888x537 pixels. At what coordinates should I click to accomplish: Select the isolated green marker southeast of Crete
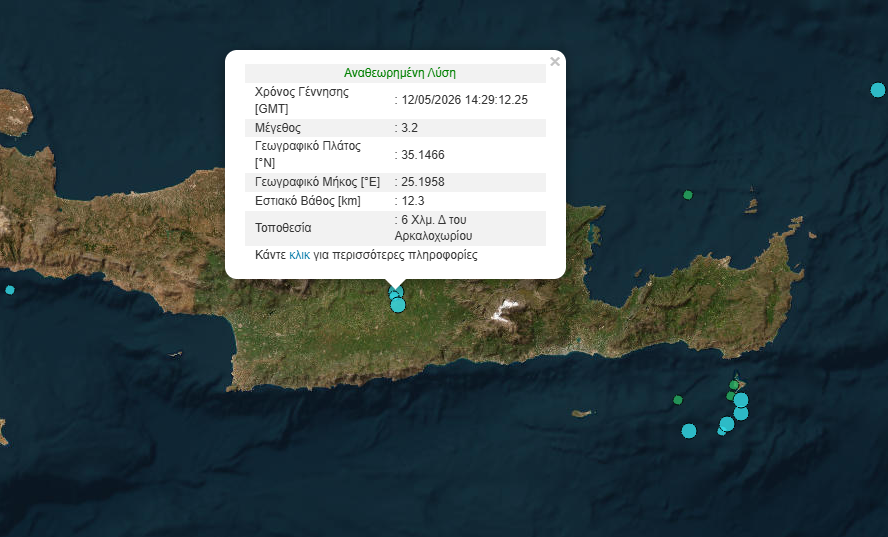click(678, 400)
